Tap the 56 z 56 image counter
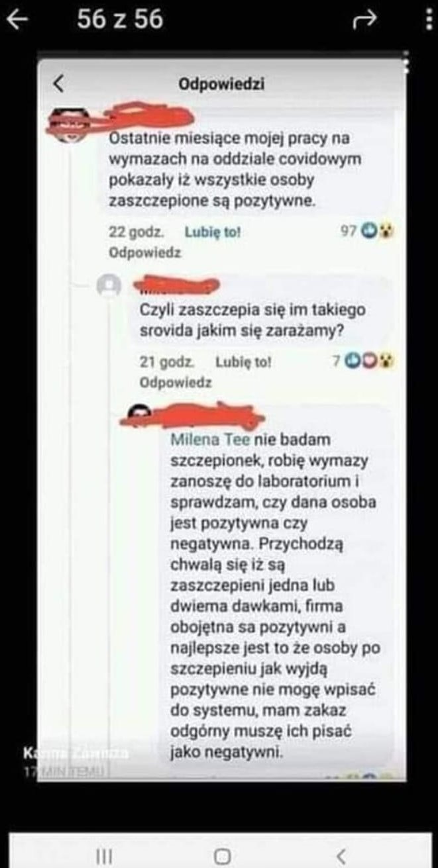The width and height of the screenshot is (438, 868). coord(120,19)
